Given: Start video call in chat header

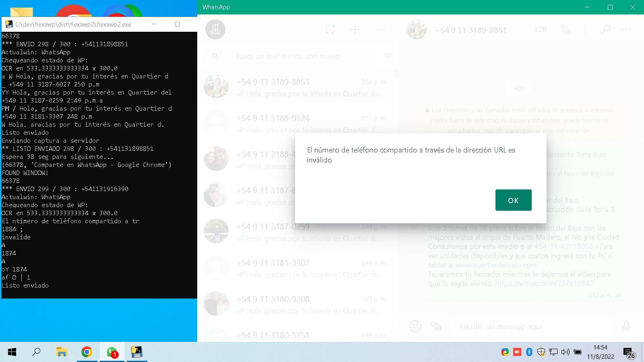Looking at the screenshot, I should 541,29.
